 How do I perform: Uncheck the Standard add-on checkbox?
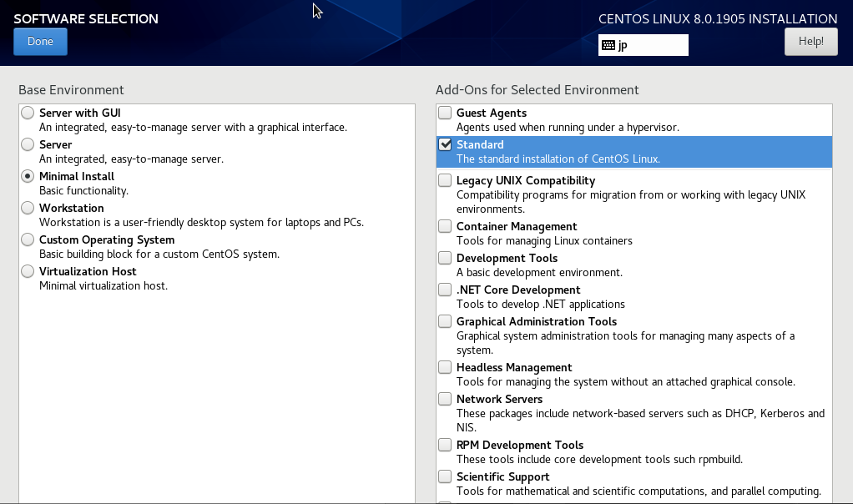click(x=445, y=144)
